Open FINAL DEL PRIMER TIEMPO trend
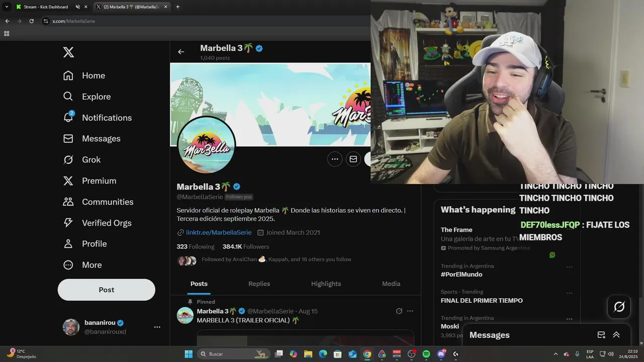This screenshot has width=644, height=362. click(x=481, y=301)
